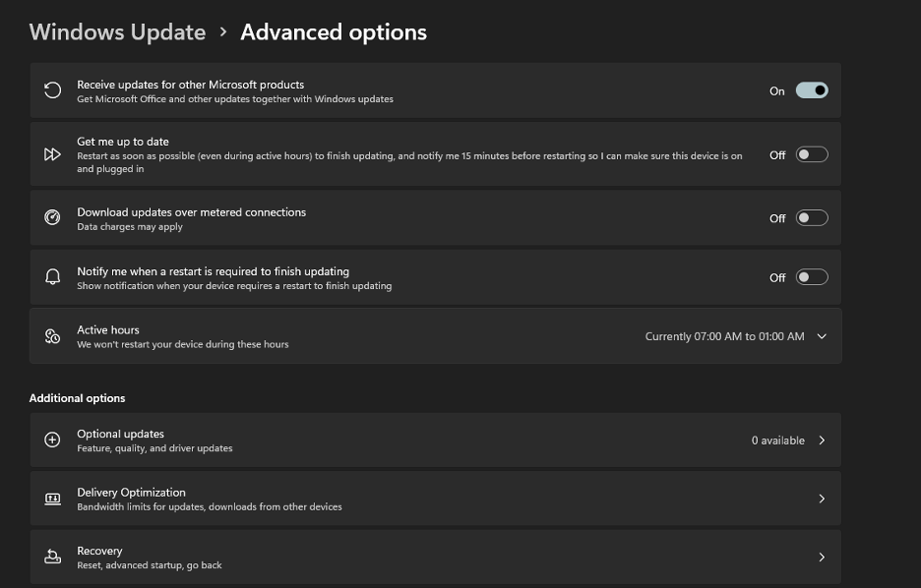Click the Off label beside Get me up to date

pos(777,155)
